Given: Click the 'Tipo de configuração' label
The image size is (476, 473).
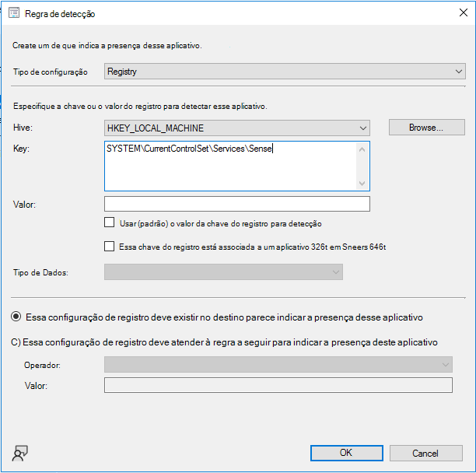Looking at the screenshot, I should coord(50,72).
